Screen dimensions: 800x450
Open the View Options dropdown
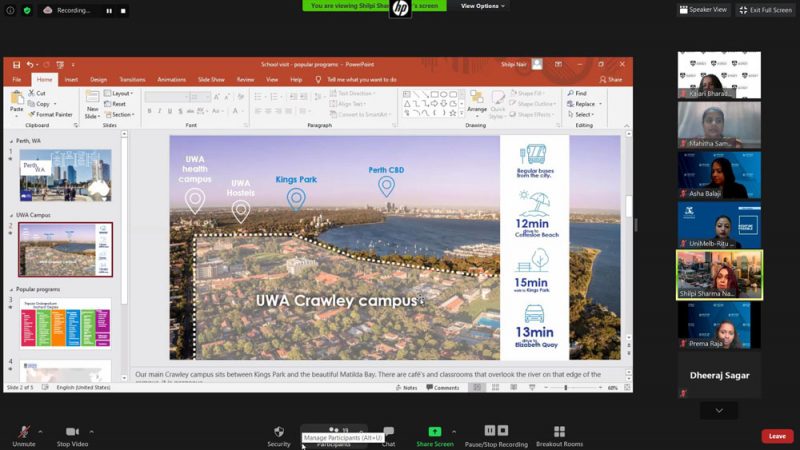coord(482,6)
